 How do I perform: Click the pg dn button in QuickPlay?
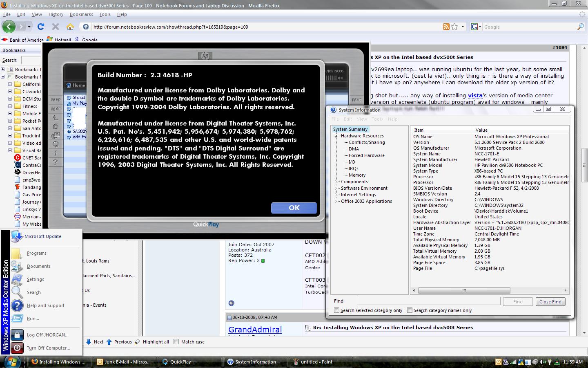[x=56, y=109]
